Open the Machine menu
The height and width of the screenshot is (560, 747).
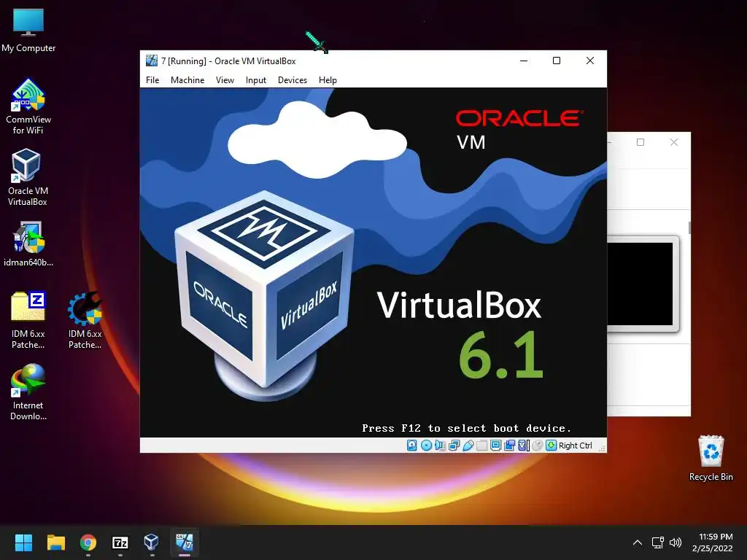(187, 80)
